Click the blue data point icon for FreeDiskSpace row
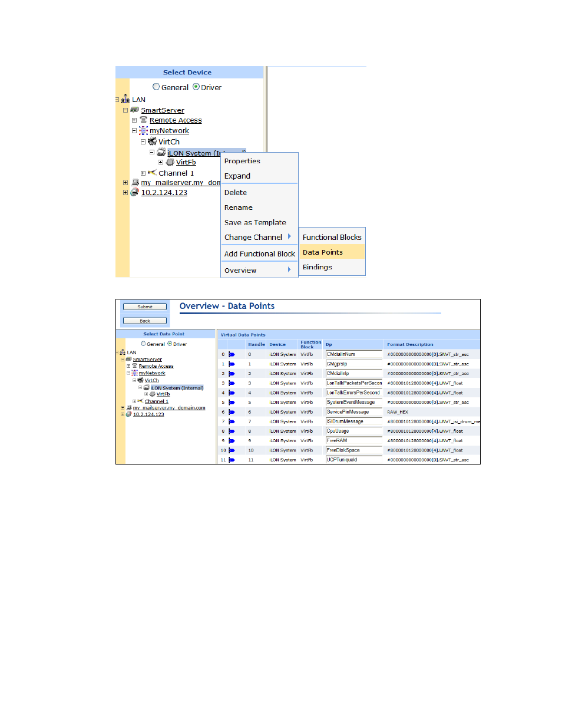 (232, 450)
